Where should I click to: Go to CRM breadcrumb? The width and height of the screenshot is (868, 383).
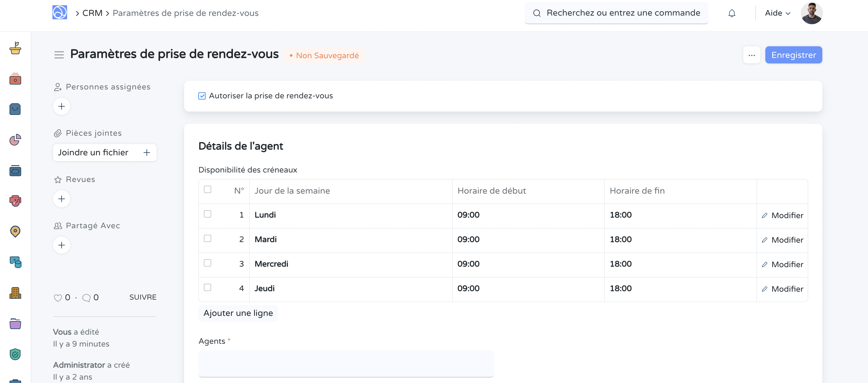[x=92, y=13]
